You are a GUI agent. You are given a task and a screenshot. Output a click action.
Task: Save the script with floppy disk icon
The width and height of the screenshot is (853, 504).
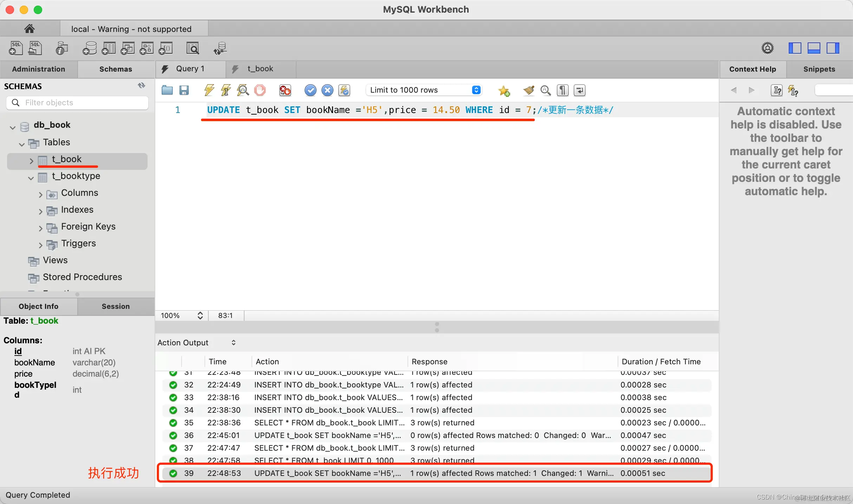pyautogui.click(x=184, y=90)
